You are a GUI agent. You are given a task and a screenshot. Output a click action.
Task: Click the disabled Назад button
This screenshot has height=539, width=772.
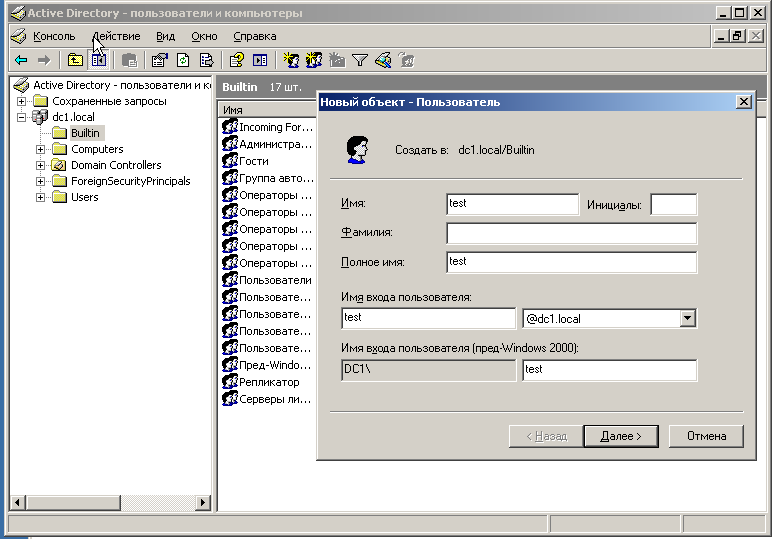point(546,436)
